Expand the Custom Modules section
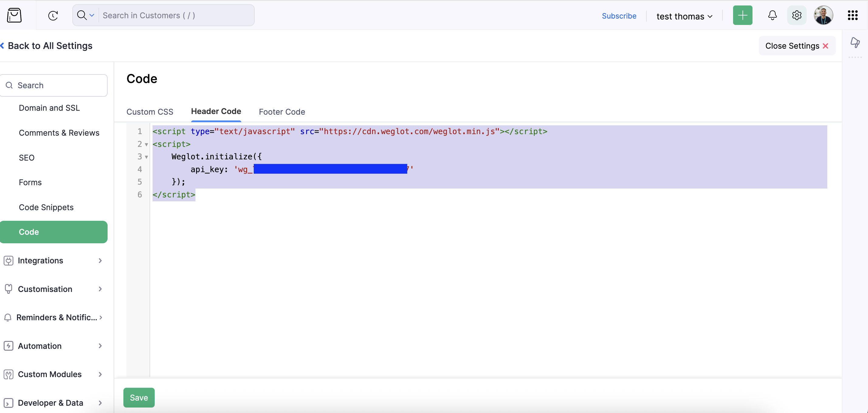Viewport: 868px width, 413px height. [53, 374]
